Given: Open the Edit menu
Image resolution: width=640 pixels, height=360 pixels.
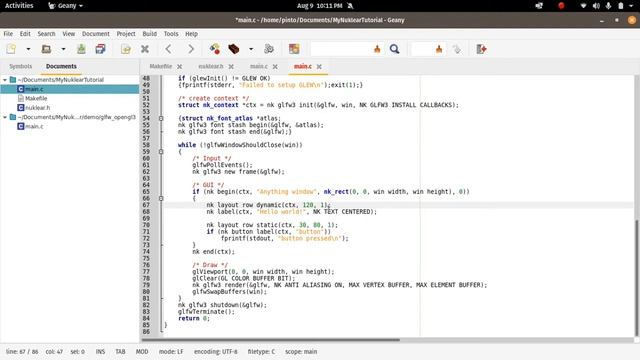Looking at the screenshot, I should click(x=25, y=34).
